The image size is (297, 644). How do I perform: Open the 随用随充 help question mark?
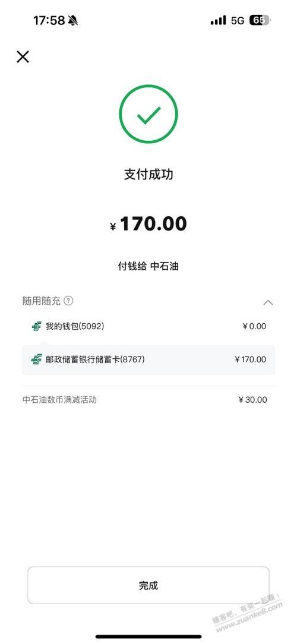(x=68, y=301)
